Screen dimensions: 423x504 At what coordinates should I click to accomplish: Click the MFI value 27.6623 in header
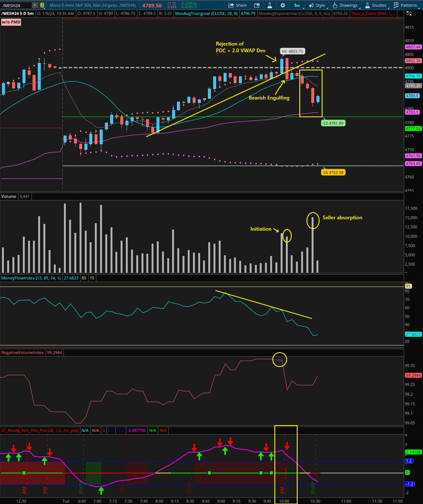[71, 278]
